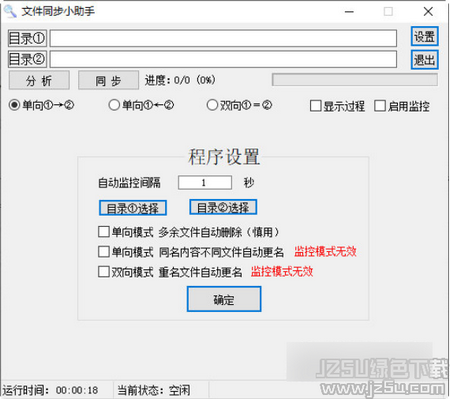Focus the 目录② path input field
Screen dimensions: 450x399
[223, 59]
